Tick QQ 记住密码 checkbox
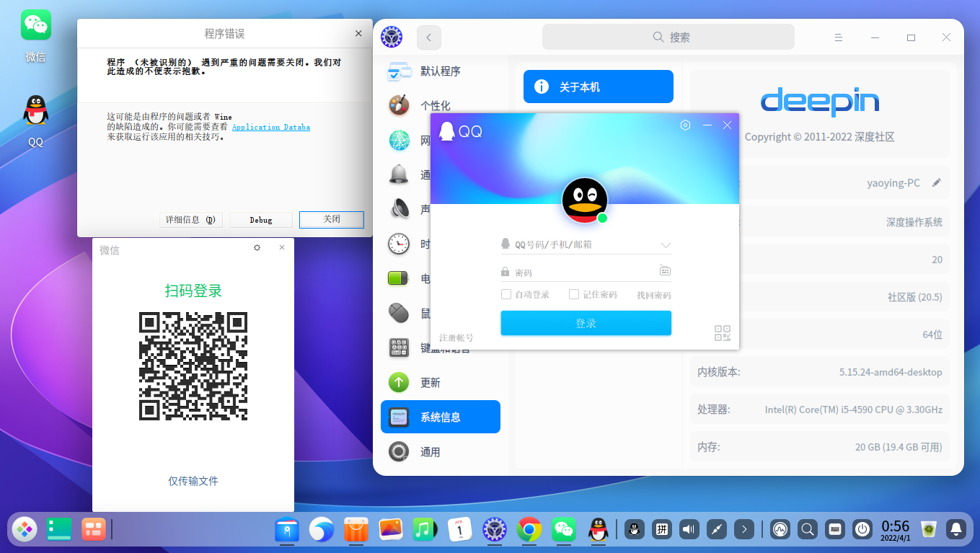This screenshot has width=980, height=553. tap(574, 294)
